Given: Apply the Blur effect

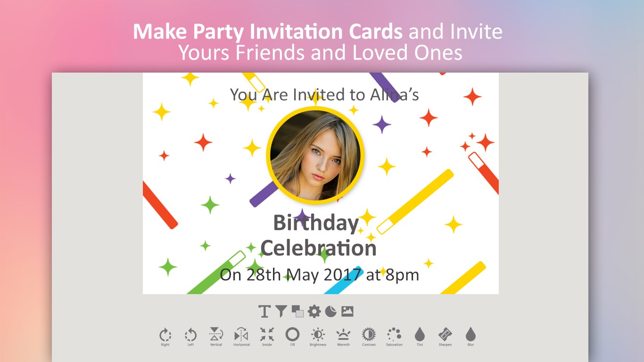Looking at the screenshot, I should click(x=471, y=337).
